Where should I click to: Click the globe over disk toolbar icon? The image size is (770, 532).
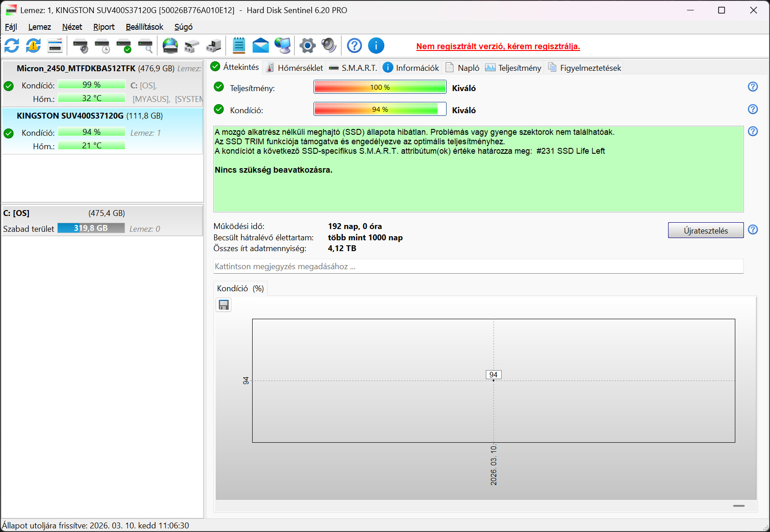click(171, 46)
